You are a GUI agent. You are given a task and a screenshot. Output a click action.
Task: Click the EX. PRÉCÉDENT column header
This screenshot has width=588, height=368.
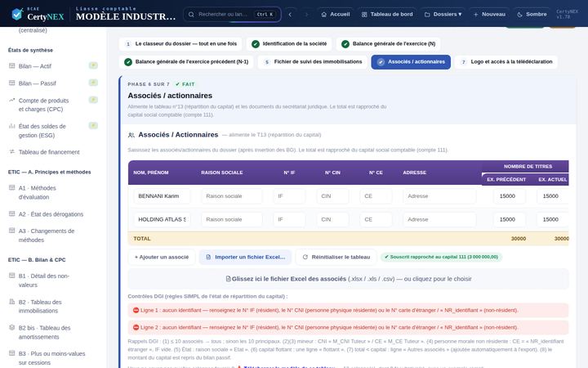point(506,179)
